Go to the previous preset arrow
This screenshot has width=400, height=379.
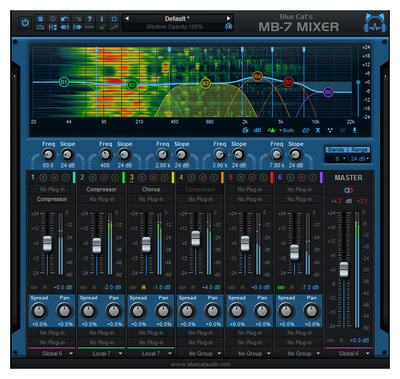[x=127, y=19]
